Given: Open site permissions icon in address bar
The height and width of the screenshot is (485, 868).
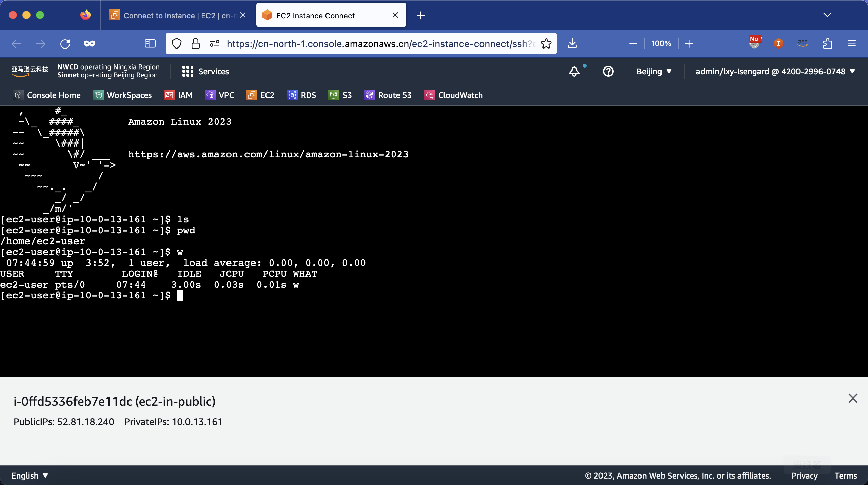Looking at the screenshot, I should pyautogui.click(x=215, y=44).
